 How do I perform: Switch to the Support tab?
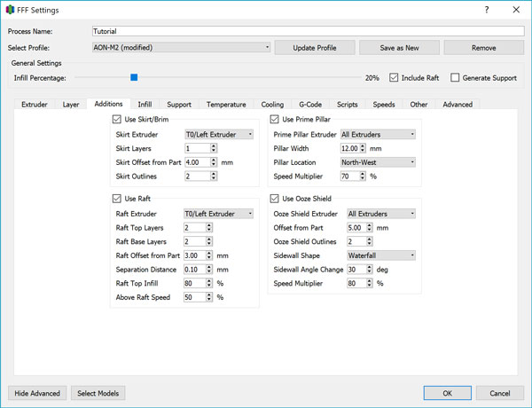click(x=179, y=105)
